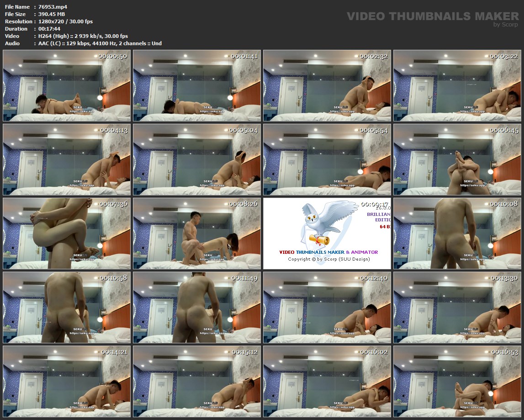This screenshot has height=420, width=524.
Task: Click the Duration value 00:17:44
Action: [x=49, y=29]
